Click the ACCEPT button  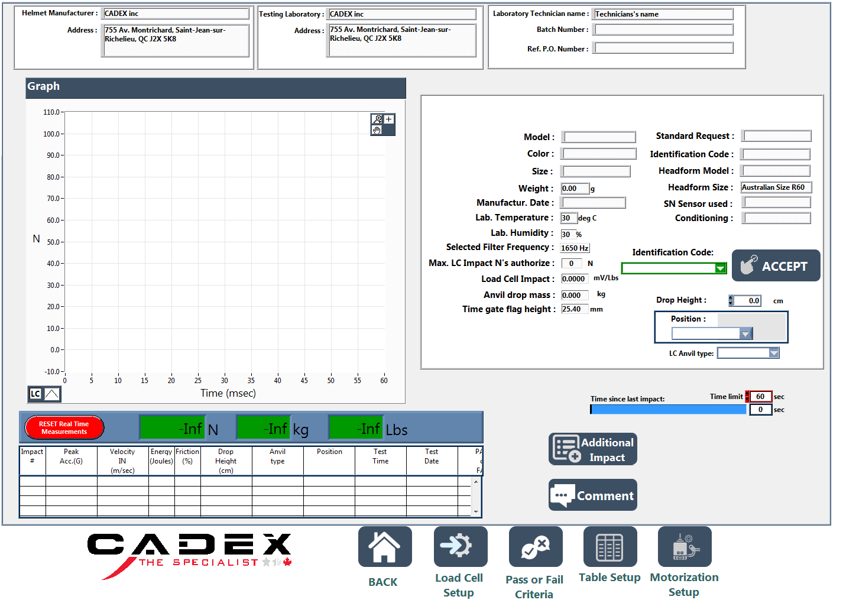[776, 266]
